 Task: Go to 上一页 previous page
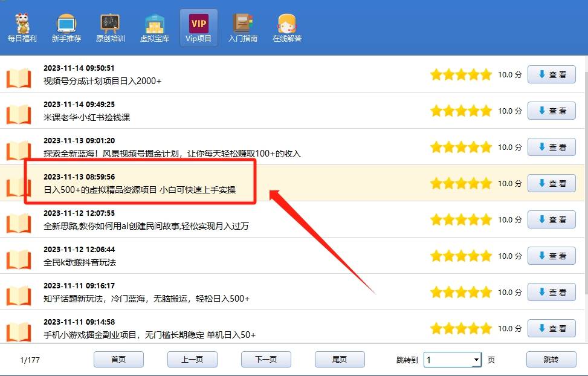click(x=192, y=360)
